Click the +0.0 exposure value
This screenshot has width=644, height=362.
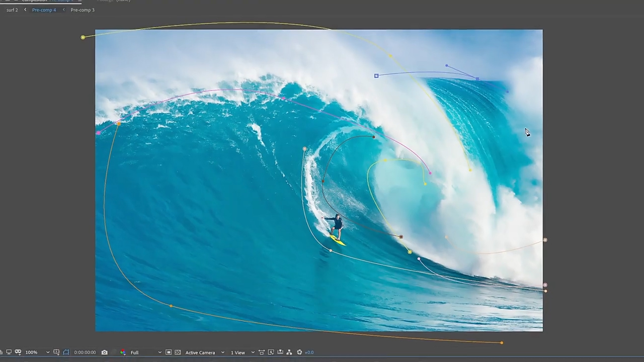(309, 352)
